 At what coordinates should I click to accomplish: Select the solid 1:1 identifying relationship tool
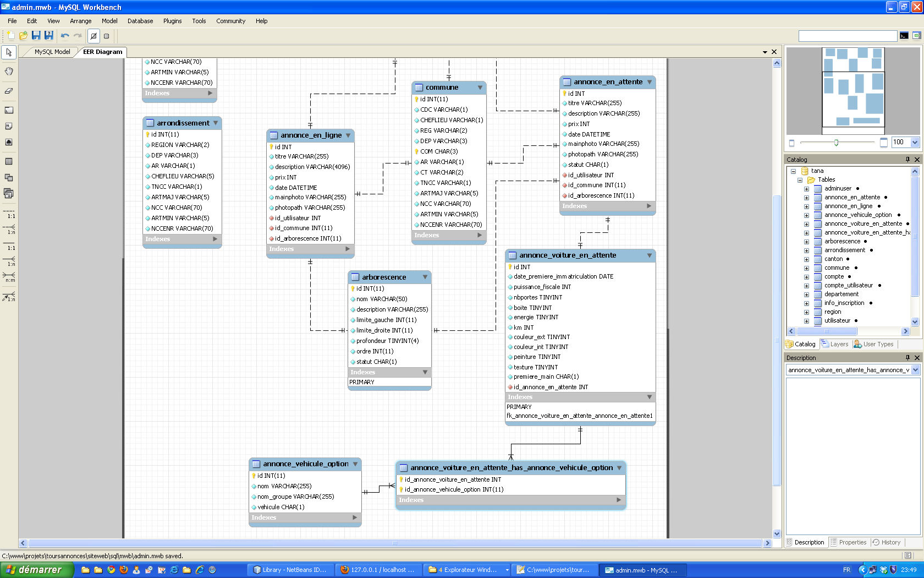click(x=9, y=246)
